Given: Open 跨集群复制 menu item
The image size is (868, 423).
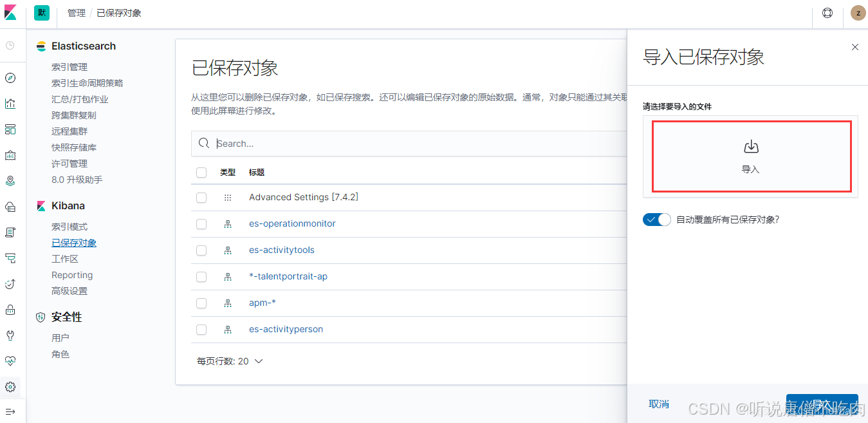Looking at the screenshot, I should click(x=74, y=115).
